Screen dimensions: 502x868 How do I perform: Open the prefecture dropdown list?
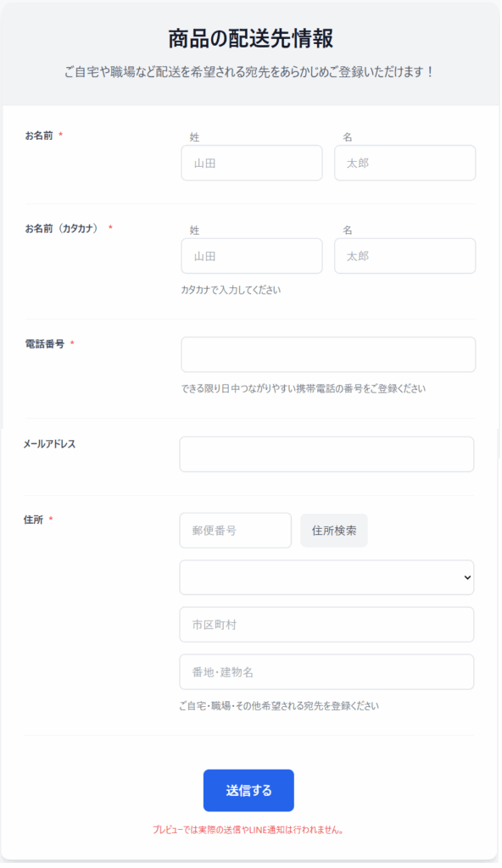pos(326,577)
